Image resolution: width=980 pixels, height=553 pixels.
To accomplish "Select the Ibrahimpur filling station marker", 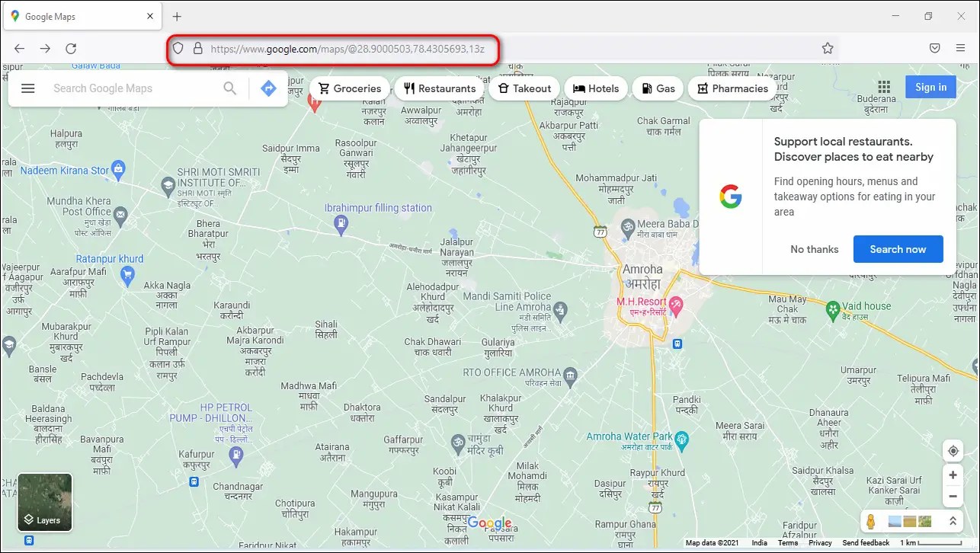I will coord(342,223).
